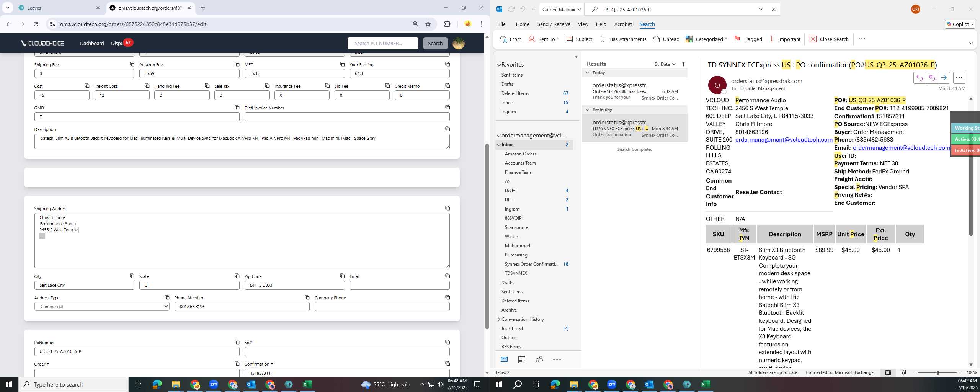Copy the MFT field value
980x392 pixels.
click(342, 64)
